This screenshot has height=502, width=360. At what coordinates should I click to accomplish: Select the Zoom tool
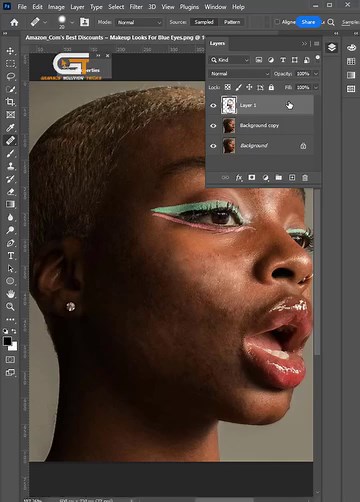pyautogui.click(x=10, y=307)
